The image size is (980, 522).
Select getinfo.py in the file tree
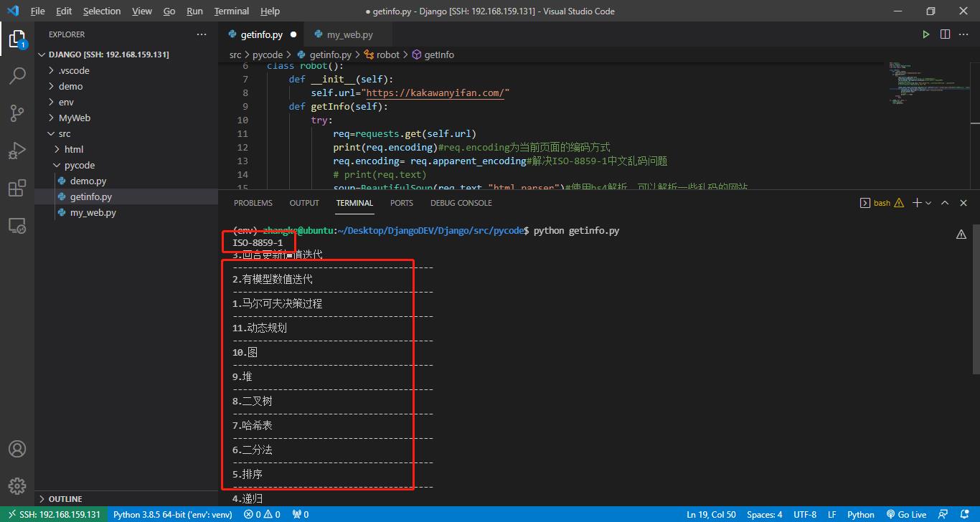pos(126,196)
